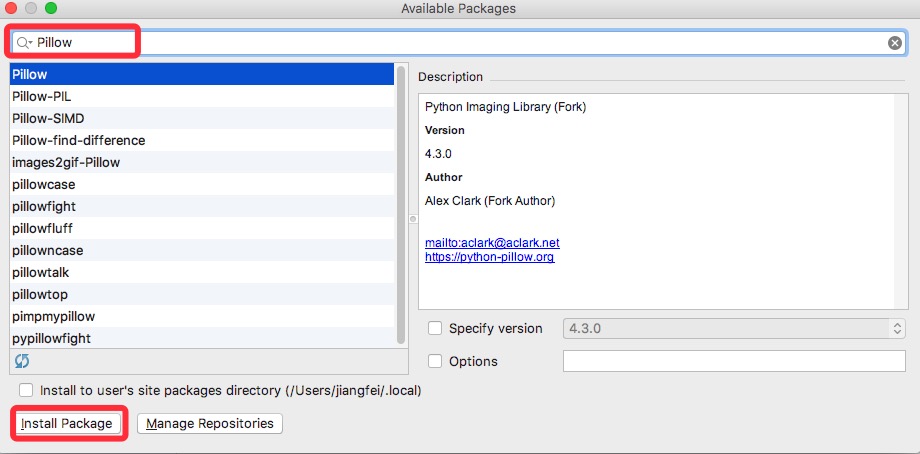Click the splitter handle between list and description
920x454 pixels.
[413, 218]
